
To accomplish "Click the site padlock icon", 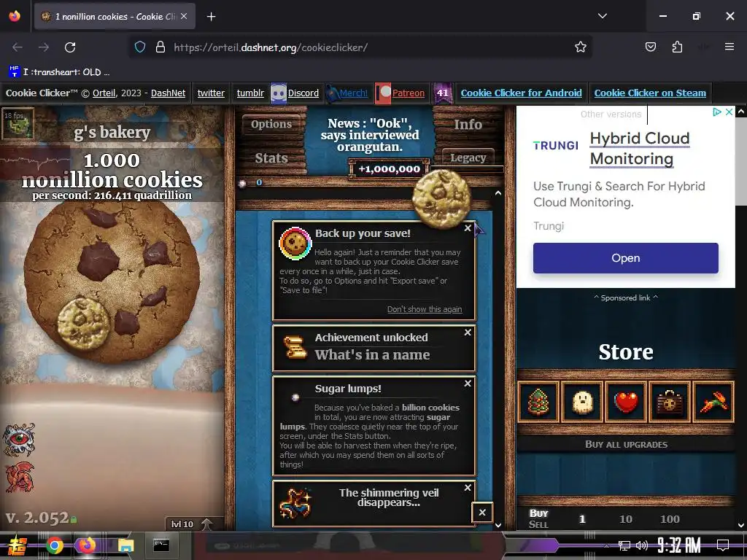I will click(160, 47).
